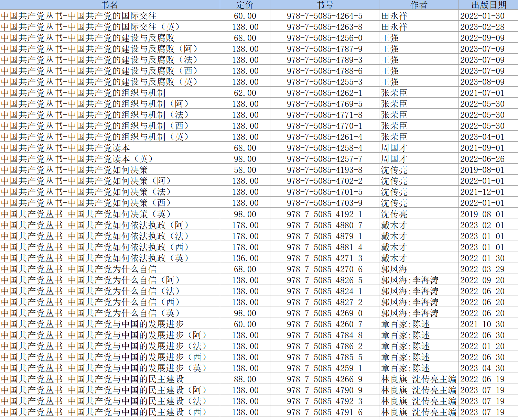The height and width of the screenshot is (420, 518).
Task: Click the price cell showing 62.00
Action: [x=245, y=93]
